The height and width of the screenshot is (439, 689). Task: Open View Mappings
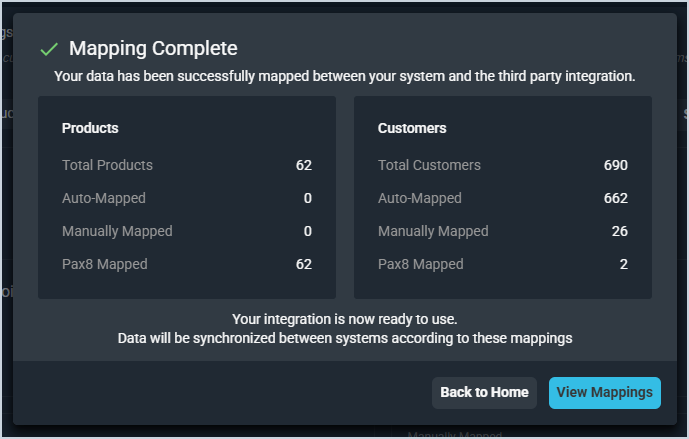604,392
